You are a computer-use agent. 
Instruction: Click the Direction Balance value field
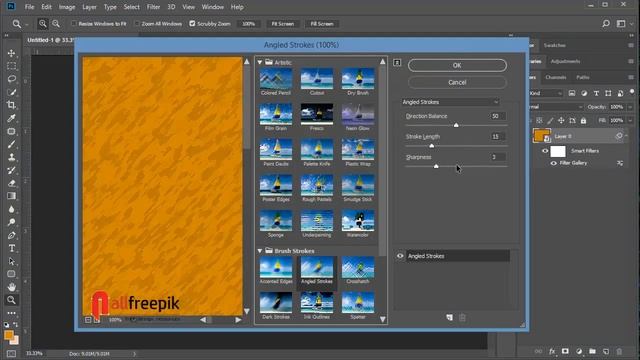[498, 116]
